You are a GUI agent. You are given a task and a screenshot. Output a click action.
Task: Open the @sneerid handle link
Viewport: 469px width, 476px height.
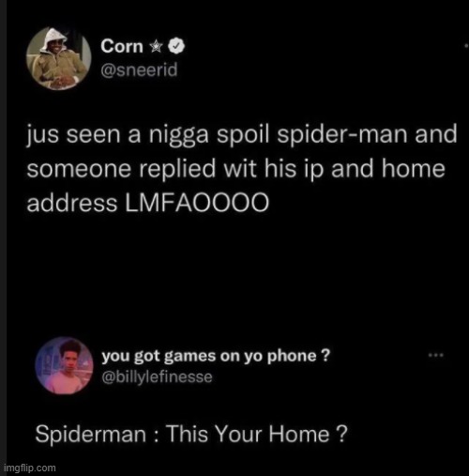(x=139, y=69)
